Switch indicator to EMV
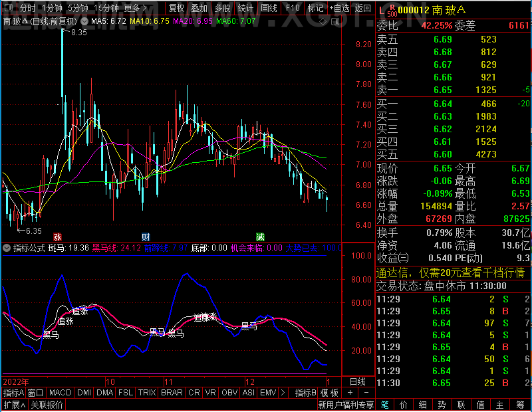532x412 pixels. (x=268, y=393)
